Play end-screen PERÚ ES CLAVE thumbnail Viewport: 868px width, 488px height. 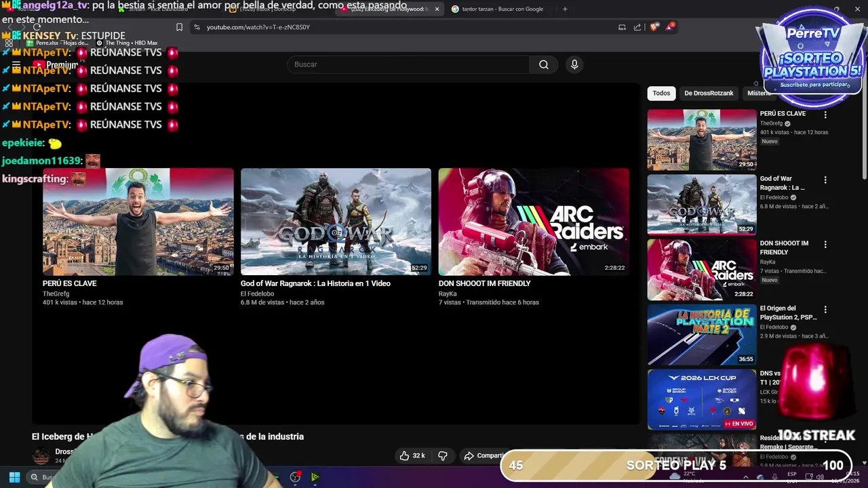point(138,222)
